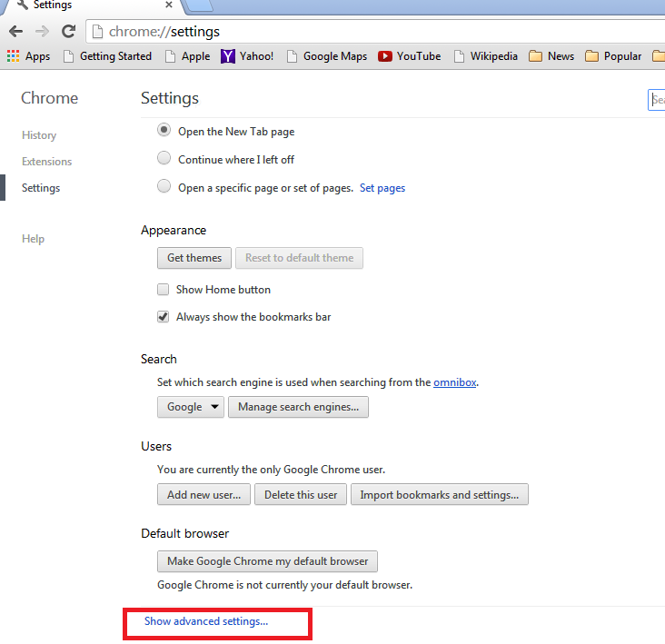
Task: Uncheck Always show the bookmarks bar
Action: point(164,317)
